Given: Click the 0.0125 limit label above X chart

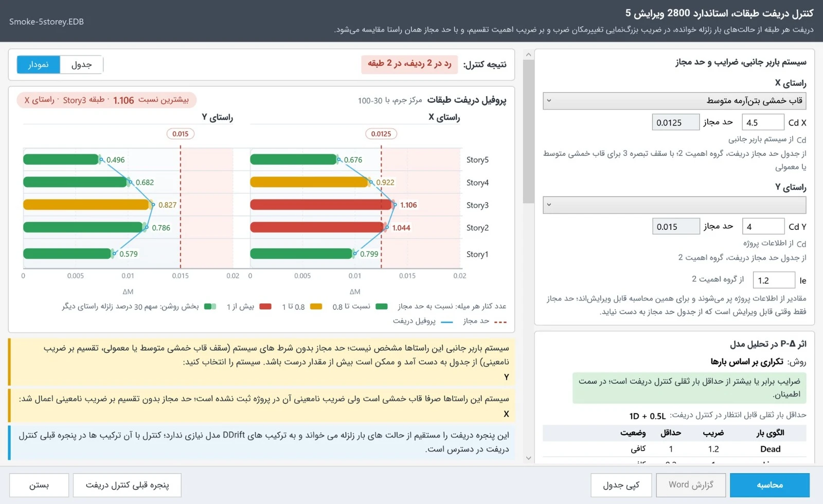Looking at the screenshot, I should pyautogui.click(x=381, y=134).
